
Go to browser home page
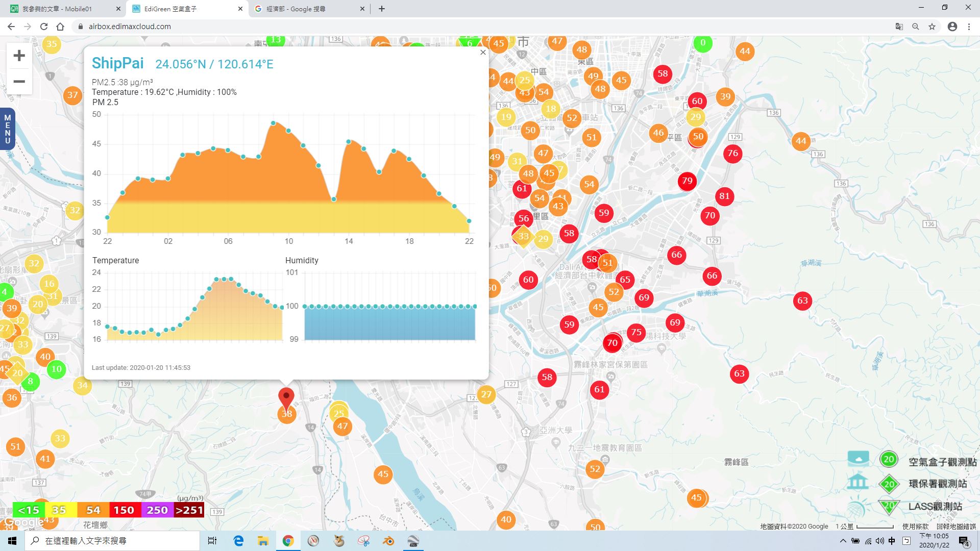pos(60,27)
